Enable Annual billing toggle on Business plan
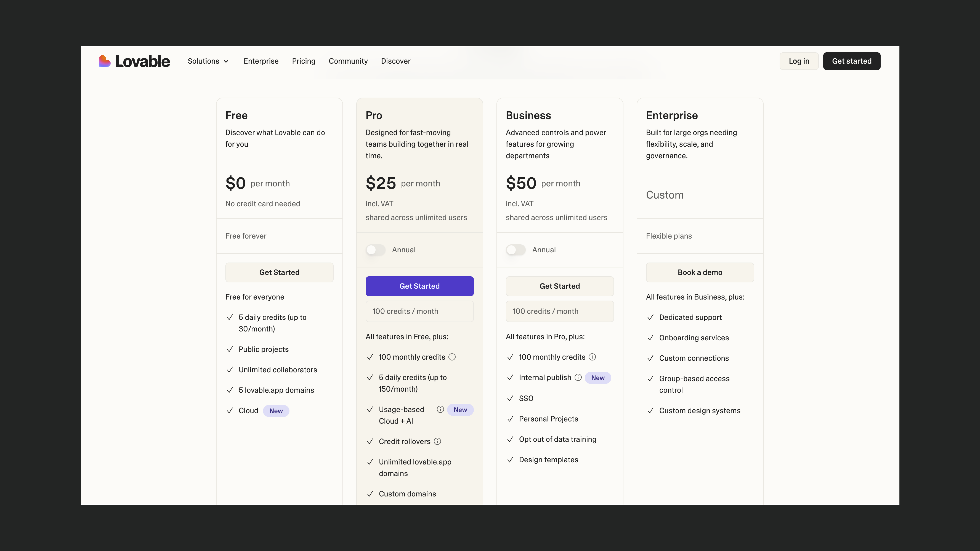The width and height of the screenshot is (980, 551). coord(515,250)
